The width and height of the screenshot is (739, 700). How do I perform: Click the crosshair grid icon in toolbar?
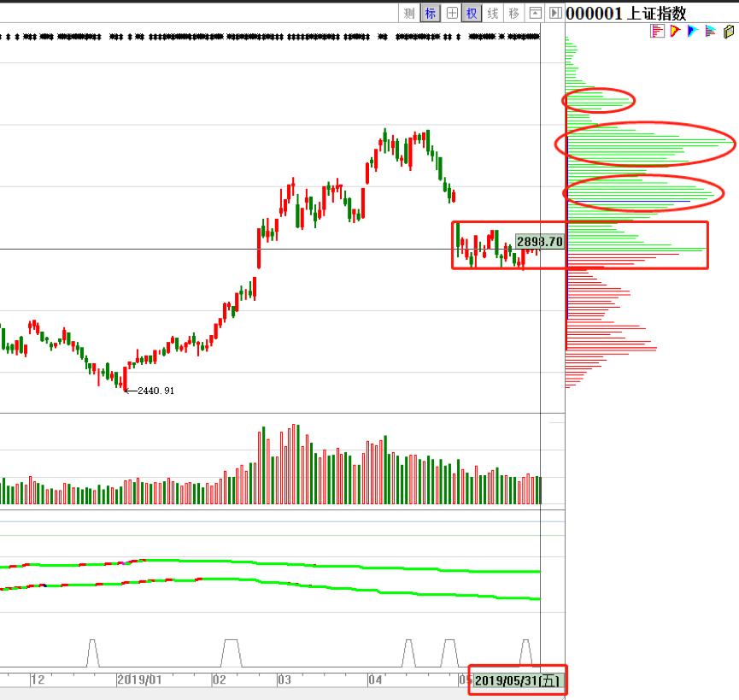point(451,13)
